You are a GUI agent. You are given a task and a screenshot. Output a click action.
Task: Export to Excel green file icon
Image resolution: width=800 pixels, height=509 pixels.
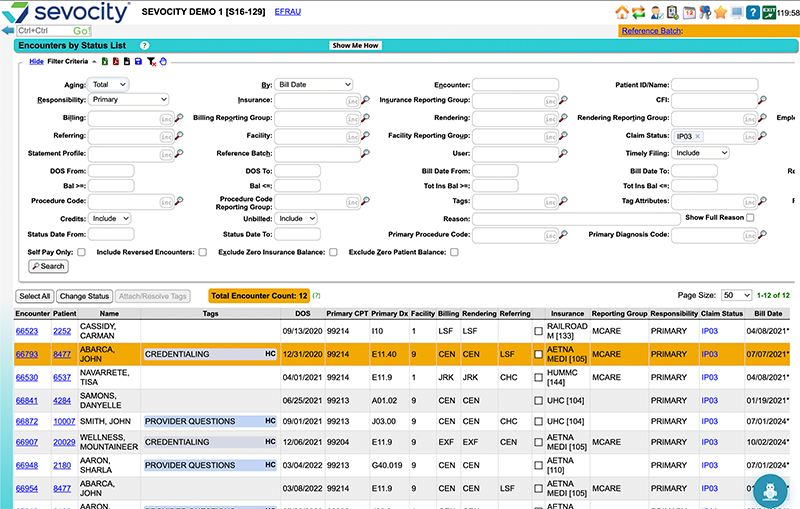(105, 61)
